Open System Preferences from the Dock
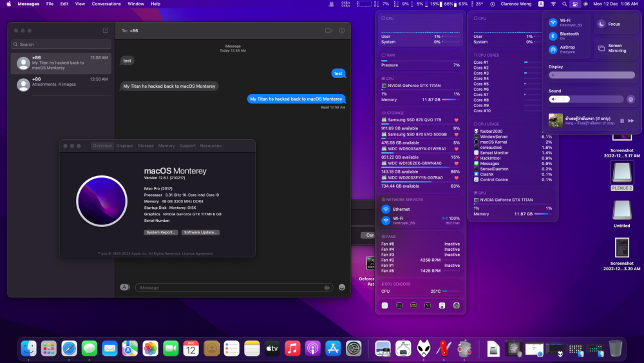This screenshot has height=363, width=644. pos(353,349)
